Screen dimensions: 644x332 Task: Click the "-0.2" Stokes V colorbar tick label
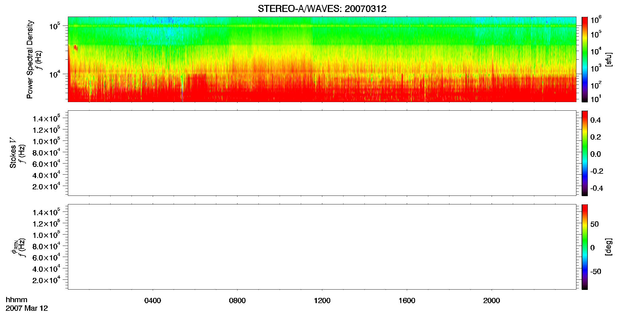[597, 171]
